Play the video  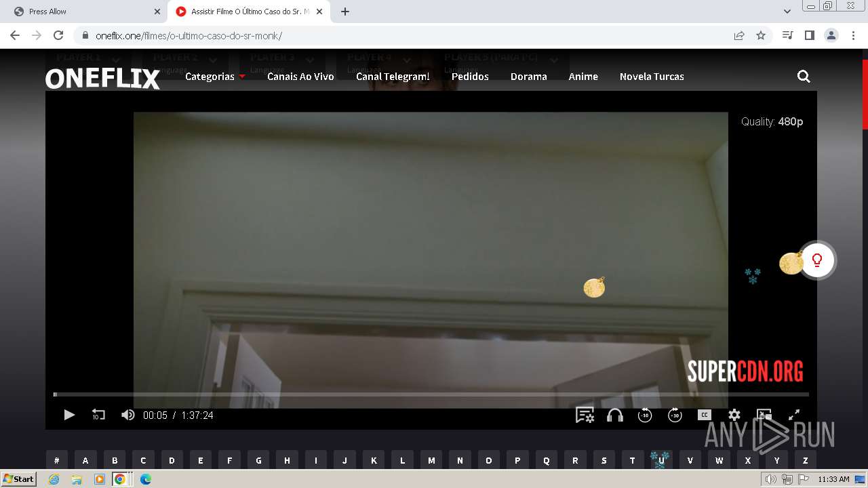click(x=69, y=415)
